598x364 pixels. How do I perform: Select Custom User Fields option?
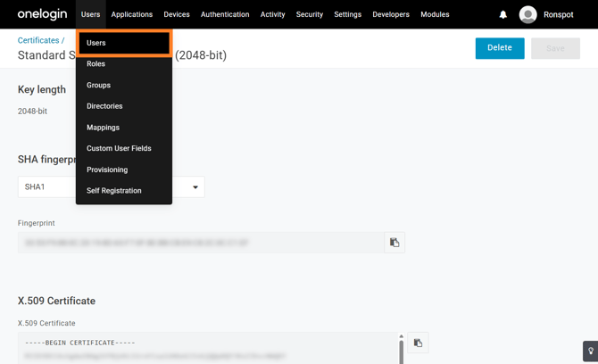coord(119,148)
